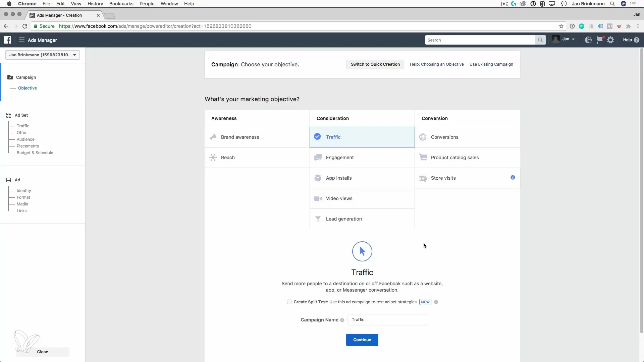Screen dimensions: 644x362
Task: Click Use Existing Campaign link
Action: [491, 64]
